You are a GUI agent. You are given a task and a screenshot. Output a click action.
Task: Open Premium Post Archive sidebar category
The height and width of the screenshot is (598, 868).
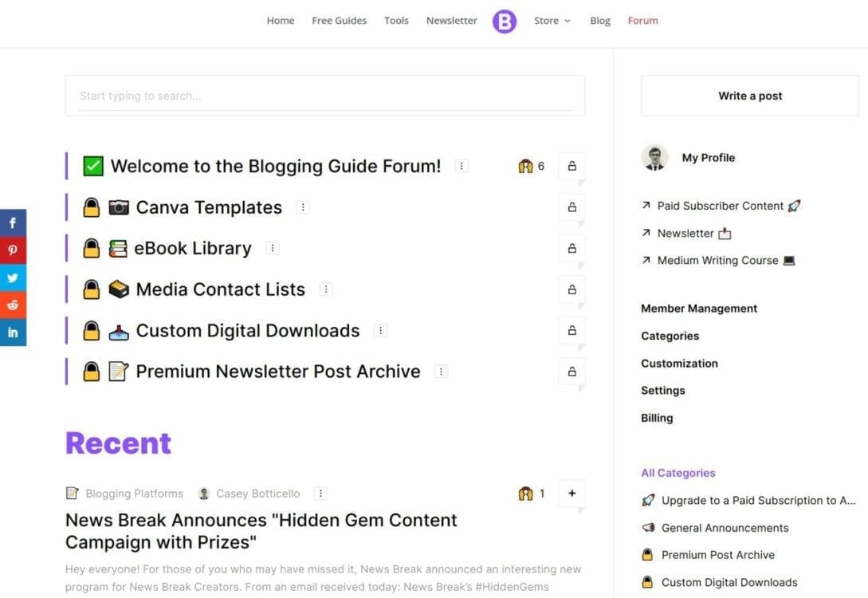coord(718,555)
